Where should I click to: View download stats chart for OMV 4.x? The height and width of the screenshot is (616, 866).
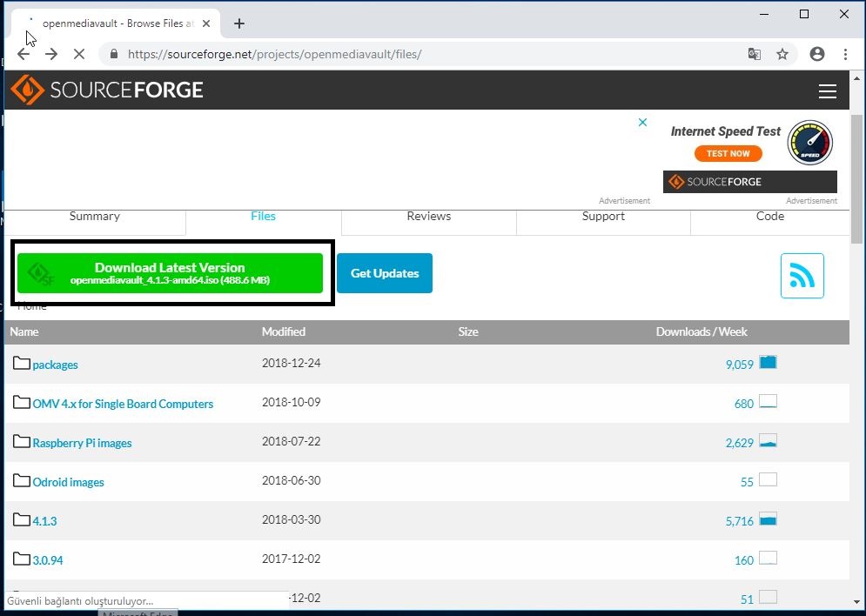click(768, 401)
